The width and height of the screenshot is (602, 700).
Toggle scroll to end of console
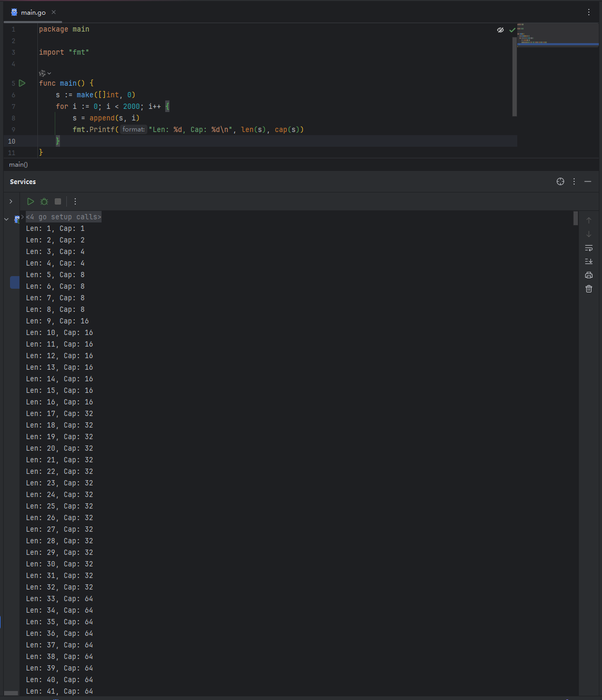click(x=589, y=261)
